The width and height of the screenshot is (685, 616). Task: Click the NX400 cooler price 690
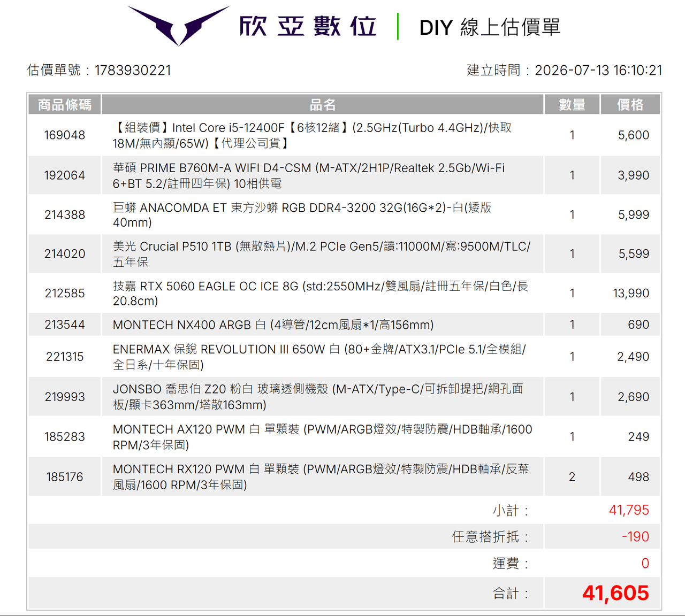coord(638,325)
